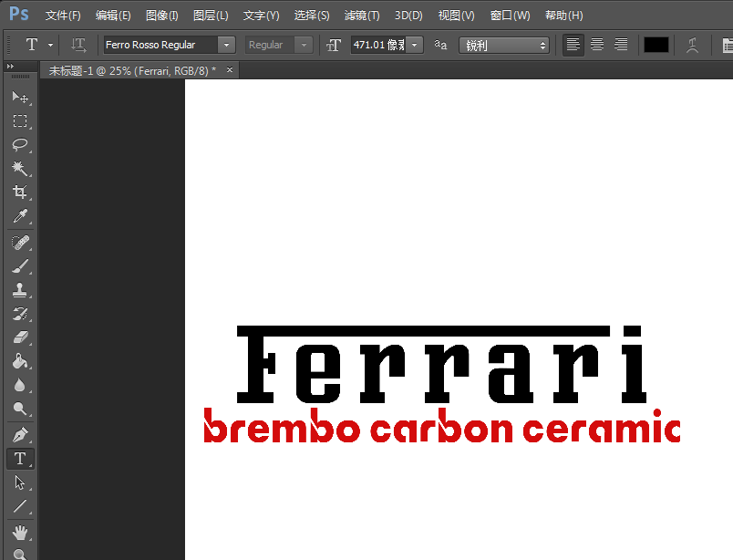The image size is (733, 560).
Task: Select the Brush tool
Action: pos(20,266)
